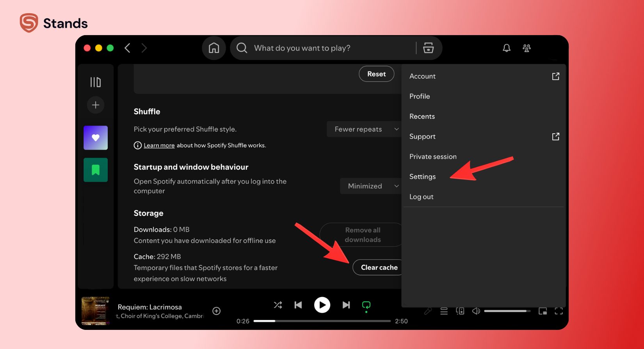Mute the volume speaker icon
This screenshot has width=644, height=349.
tap(476, 311)
